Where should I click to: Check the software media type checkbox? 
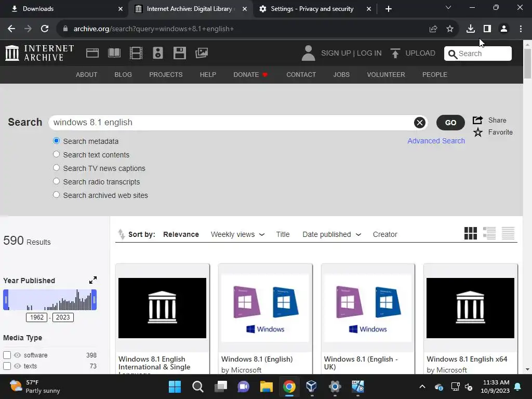coord(7,355)
